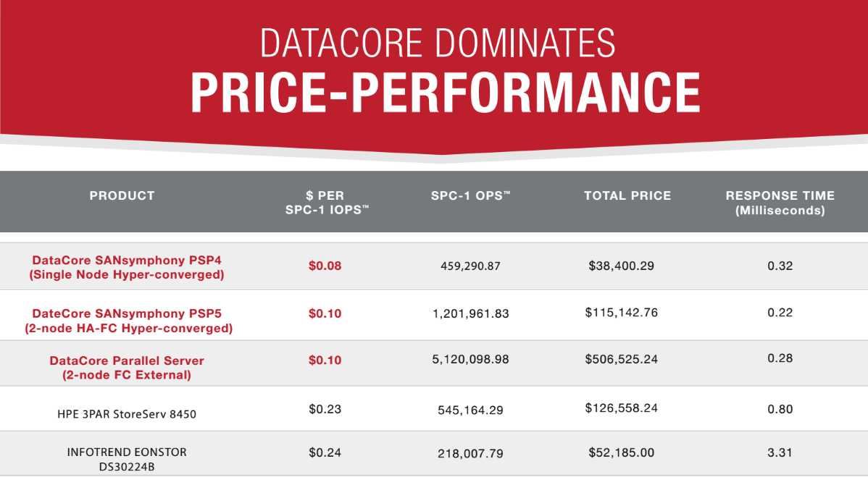Select the $52,185.00 total price cell
868x477 pixels.
coord(621,452)
